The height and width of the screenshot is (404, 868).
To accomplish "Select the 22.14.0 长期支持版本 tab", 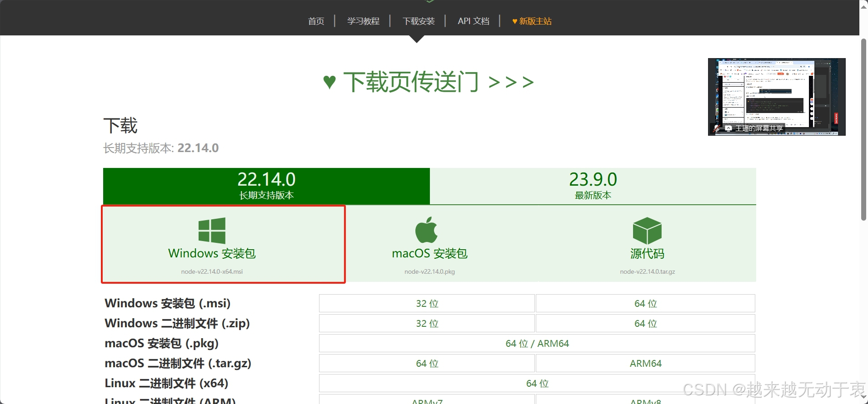I will click(x=266, y=186).
